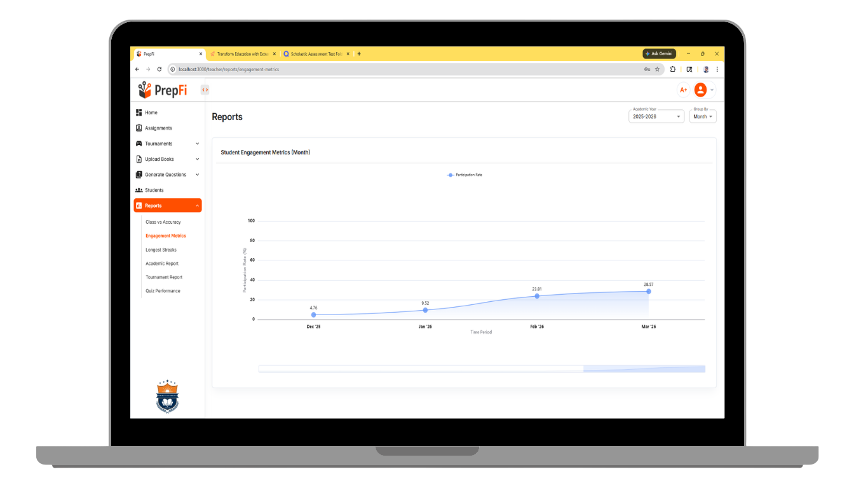Select the Quiz Performance report
Screen dimensions: 868x488
163,290
